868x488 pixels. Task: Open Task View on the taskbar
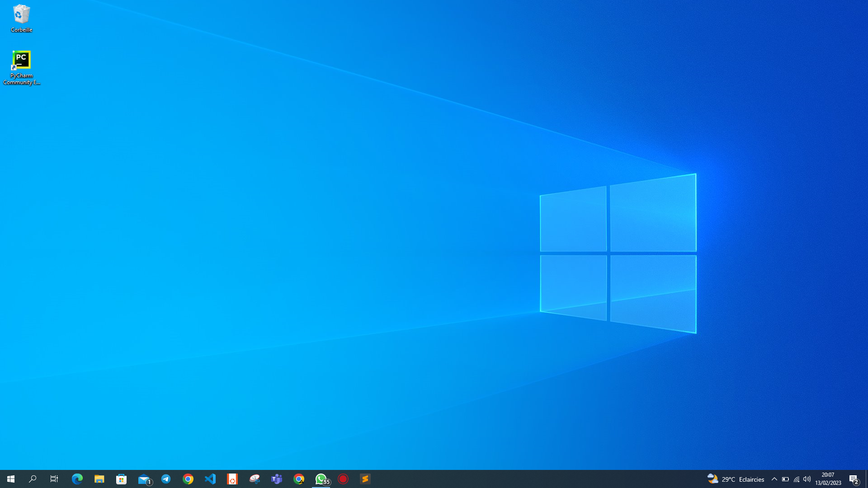[x=54, y=479]
